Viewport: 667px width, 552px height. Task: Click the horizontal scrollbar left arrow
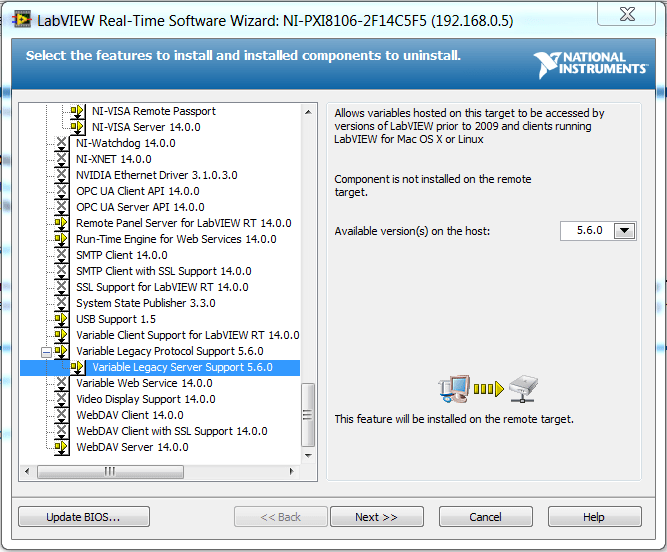tap(28, 471)
